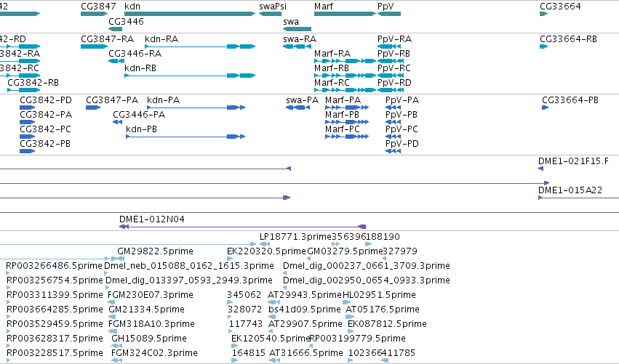The height and width of the screenshot is (364, 619).
Task: Select the PpV-PB protein label
Action: [401, 115]
